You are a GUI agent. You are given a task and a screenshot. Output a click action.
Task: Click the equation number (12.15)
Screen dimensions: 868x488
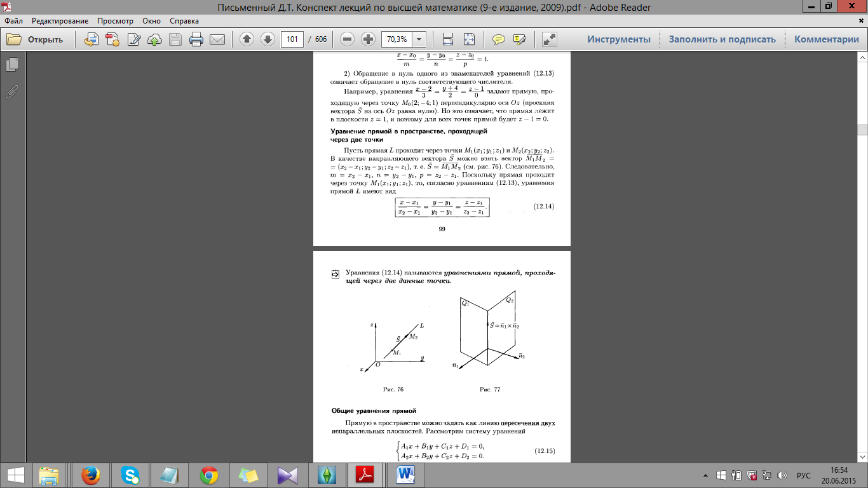pos(544,451)
